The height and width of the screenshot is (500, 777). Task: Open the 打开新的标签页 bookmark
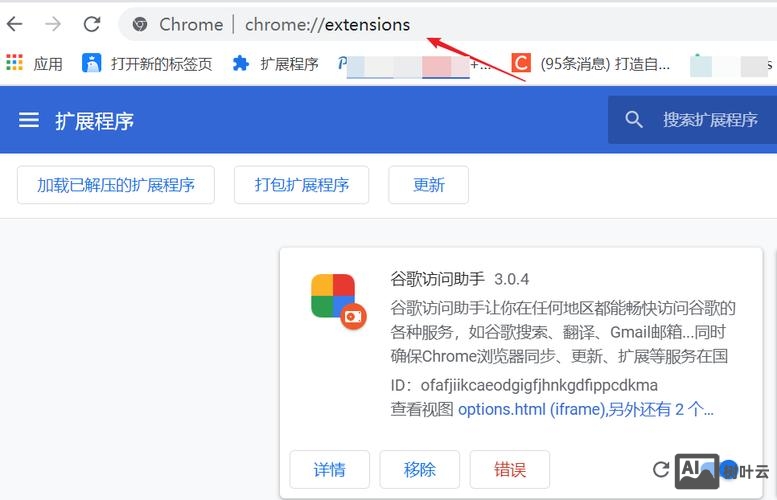147,63
